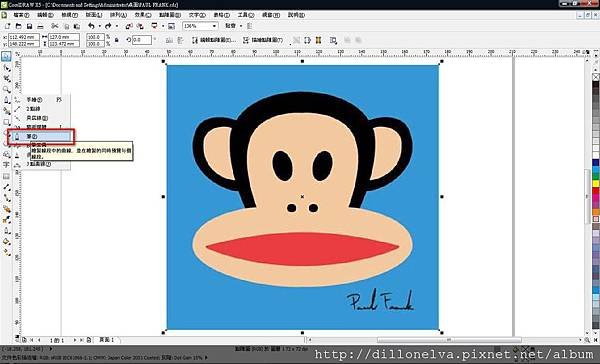Choose Freehand (手繪) in curve flyout

point(42,100)
